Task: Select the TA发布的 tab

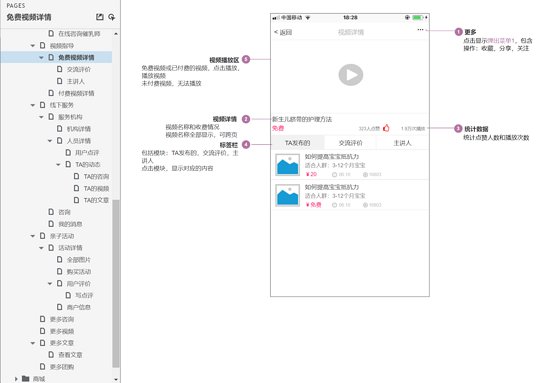Action: [298, 143]
